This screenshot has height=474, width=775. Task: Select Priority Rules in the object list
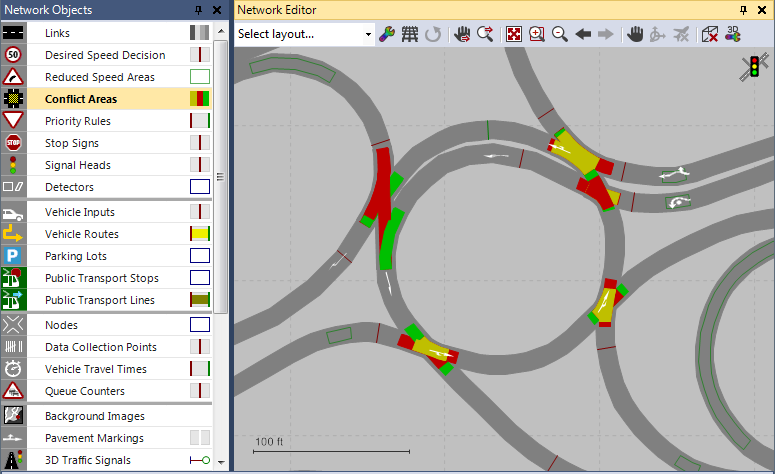pyautogui.click(x=77, y=121)
